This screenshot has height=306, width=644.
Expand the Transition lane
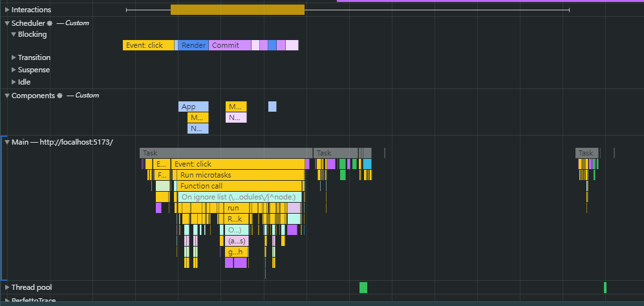(14, 58)
